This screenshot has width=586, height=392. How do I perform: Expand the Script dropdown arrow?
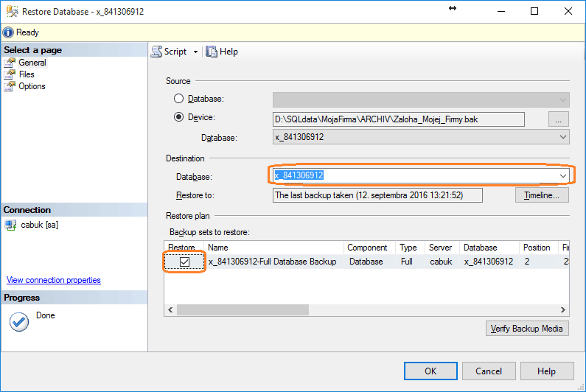pos(195,52)
